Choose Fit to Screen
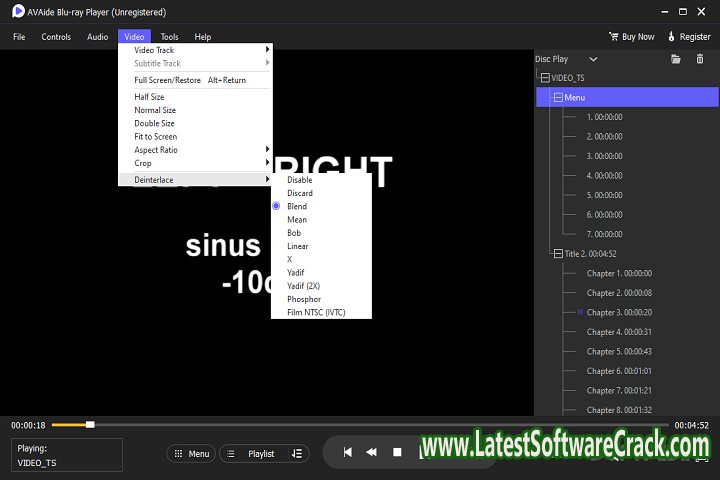The height and width of the screenshot is (480, 720). (x=196, y=137)
